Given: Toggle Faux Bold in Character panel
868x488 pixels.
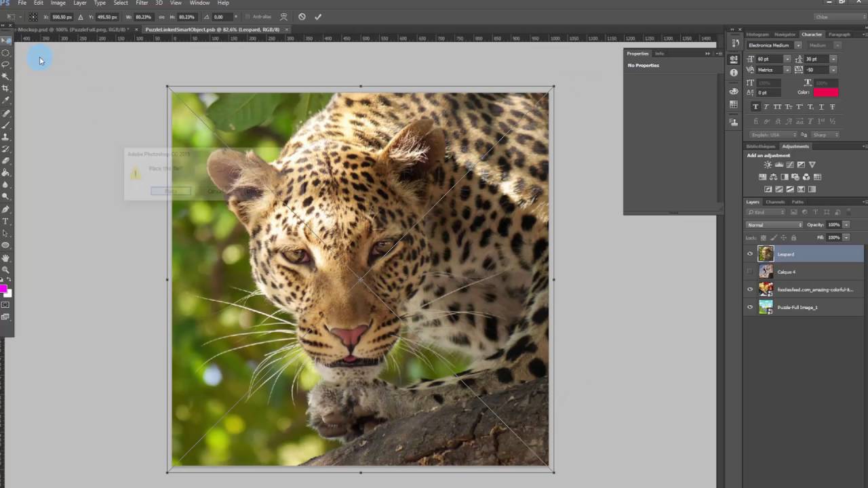Looking at the screenshot, I should click(x=756, y=106).
